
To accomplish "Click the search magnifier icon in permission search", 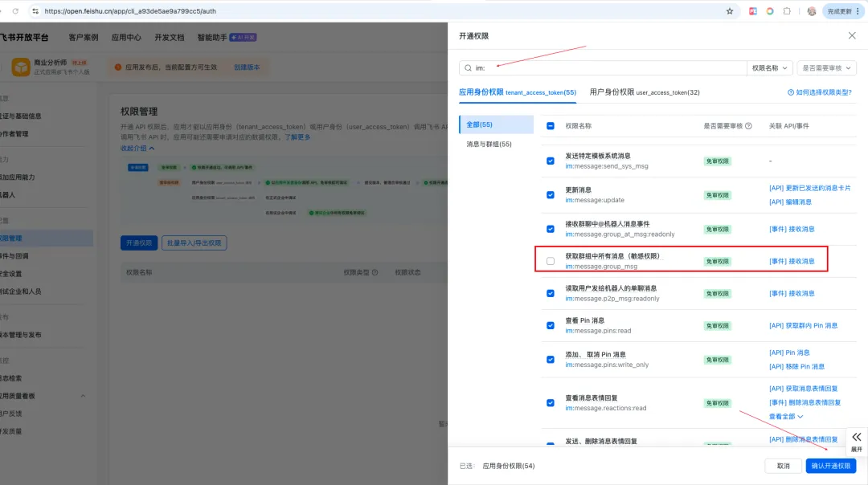I will click(x=469, y=68).
